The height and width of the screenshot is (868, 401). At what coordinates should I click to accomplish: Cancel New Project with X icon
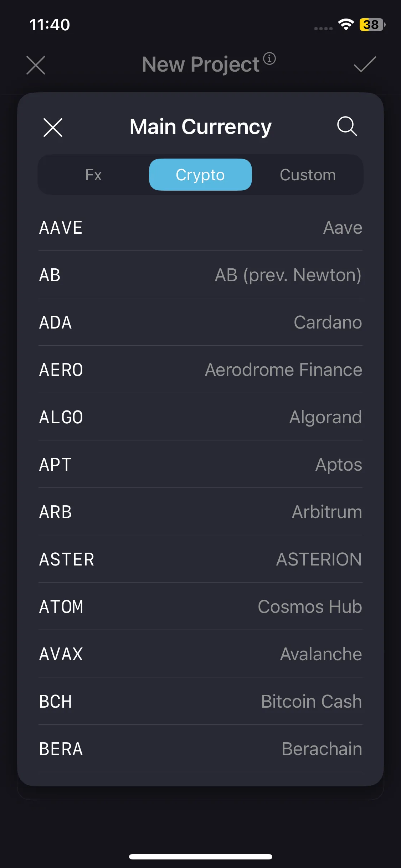click(x=36, y=65)
